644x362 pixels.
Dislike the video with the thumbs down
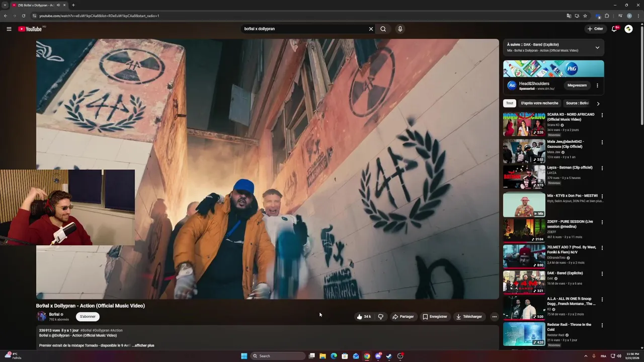pos(380,317)
